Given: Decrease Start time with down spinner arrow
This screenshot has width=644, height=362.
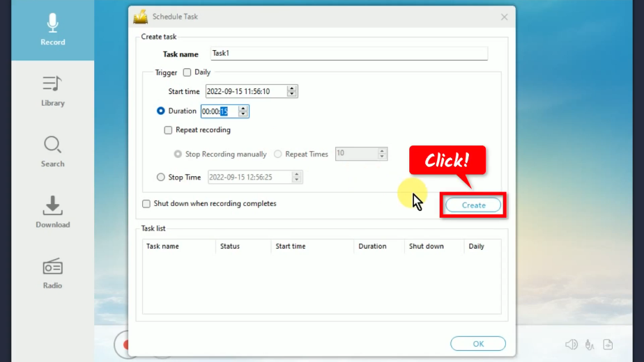Looking at the screenshot, I should pos(291,94).
